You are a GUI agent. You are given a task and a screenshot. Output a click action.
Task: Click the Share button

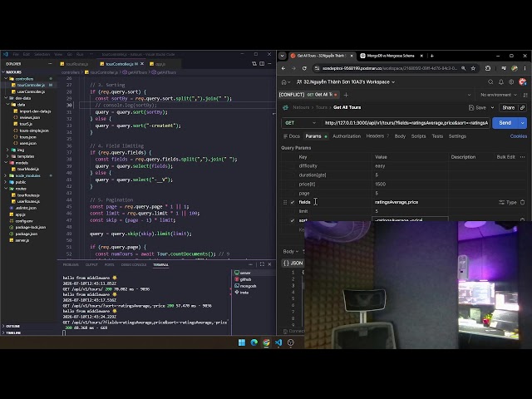[x=508, y=107]
